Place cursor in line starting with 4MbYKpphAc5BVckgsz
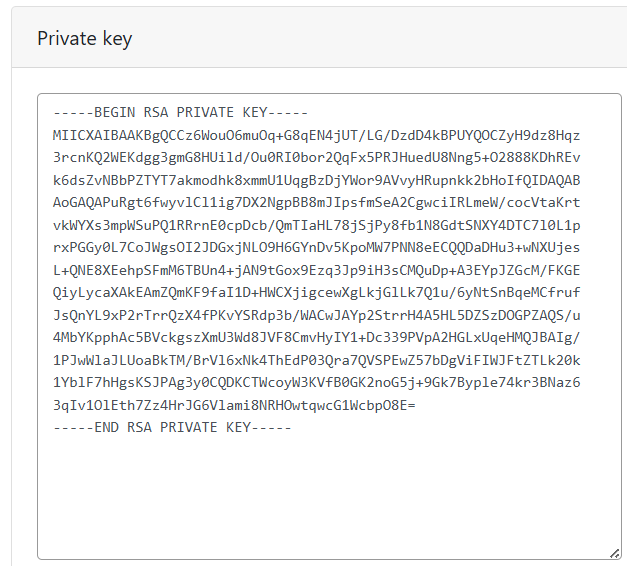627x566 pixels. 316,337
